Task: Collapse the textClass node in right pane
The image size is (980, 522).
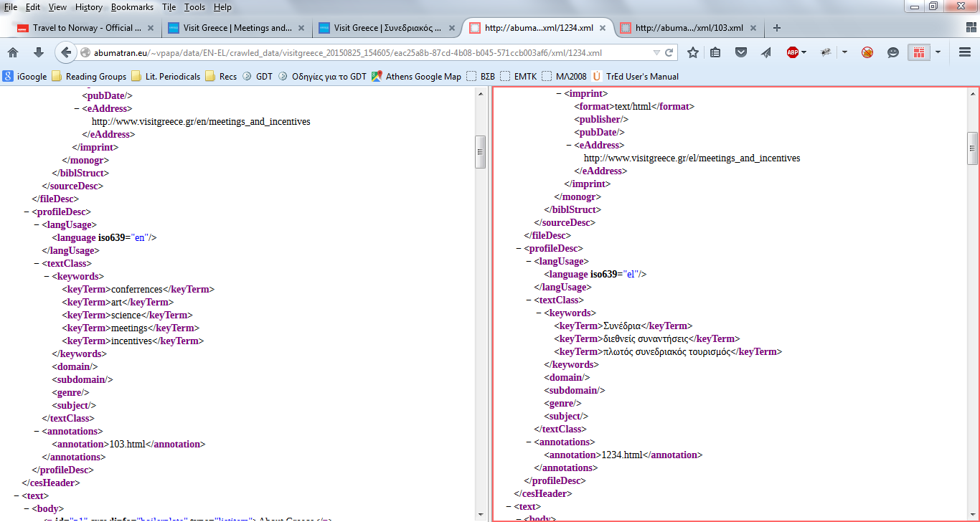Action: pyautogui.click(x=528, y=300)
